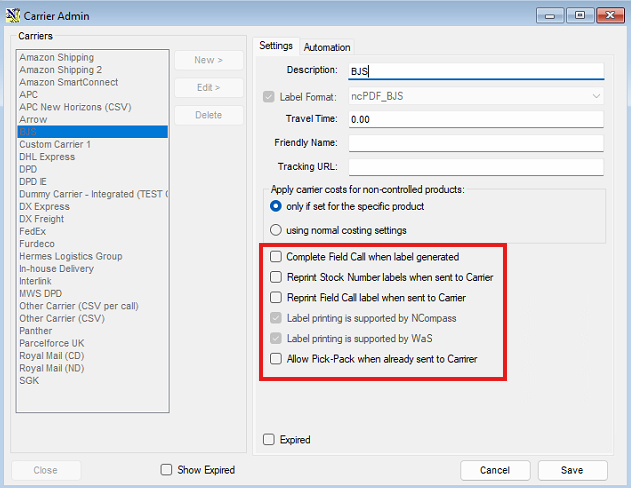Switch to the Automation tab
Viewport: 631px width, 488px height.
point(327,47)
